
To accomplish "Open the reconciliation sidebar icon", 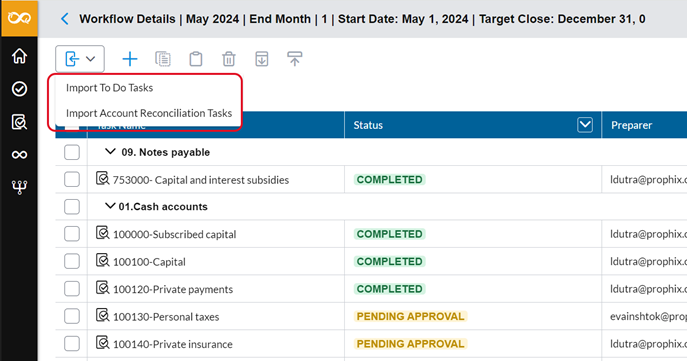I will click(19, 122).
